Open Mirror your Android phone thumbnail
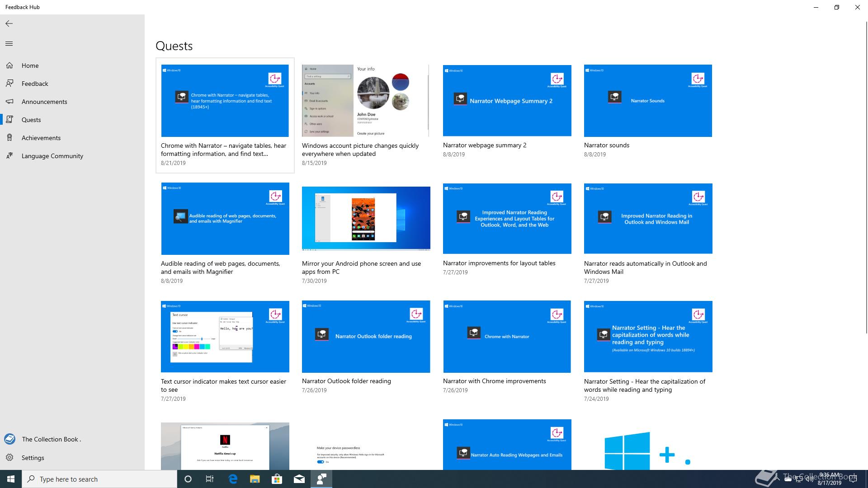The width and height of the screenshot is (868, 488). [x=366, y=219]
